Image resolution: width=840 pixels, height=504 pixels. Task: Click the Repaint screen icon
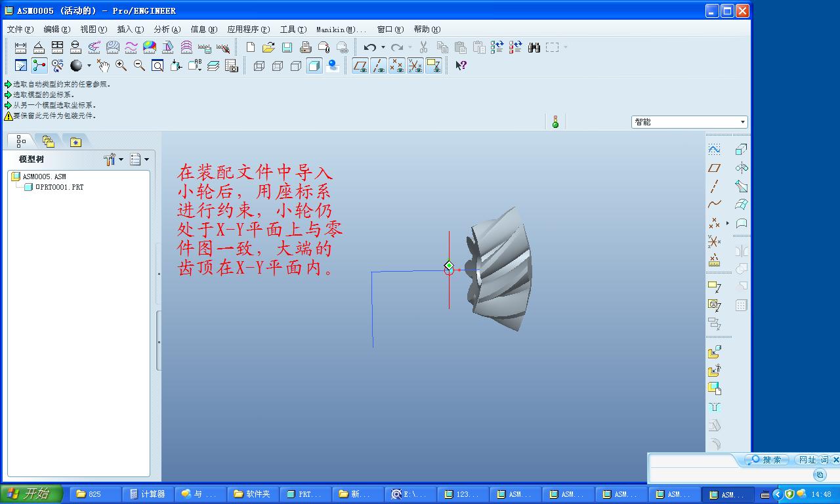tap(20, 66)
